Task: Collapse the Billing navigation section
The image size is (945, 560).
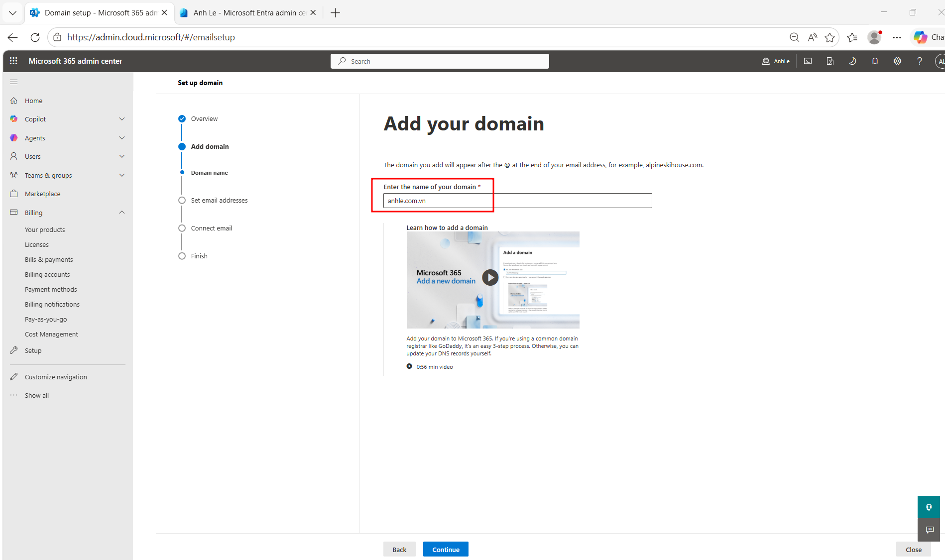Action: pos(122,213)
